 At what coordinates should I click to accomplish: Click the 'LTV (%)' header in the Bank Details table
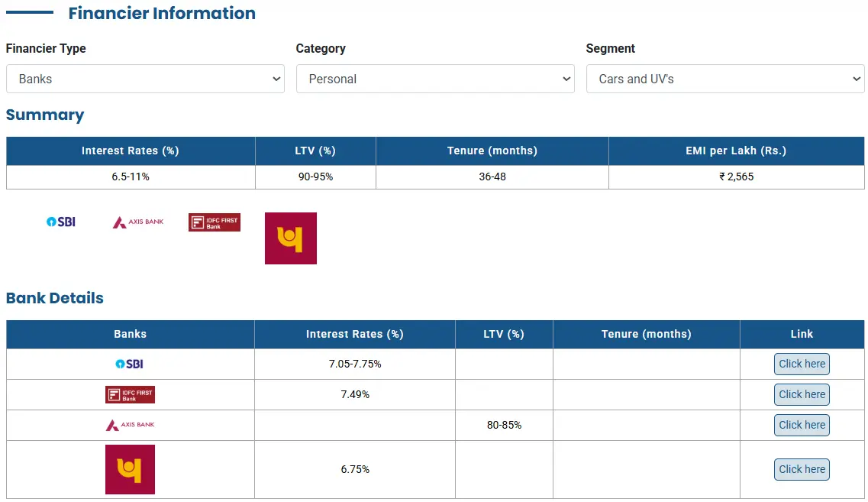coord(504,334)
